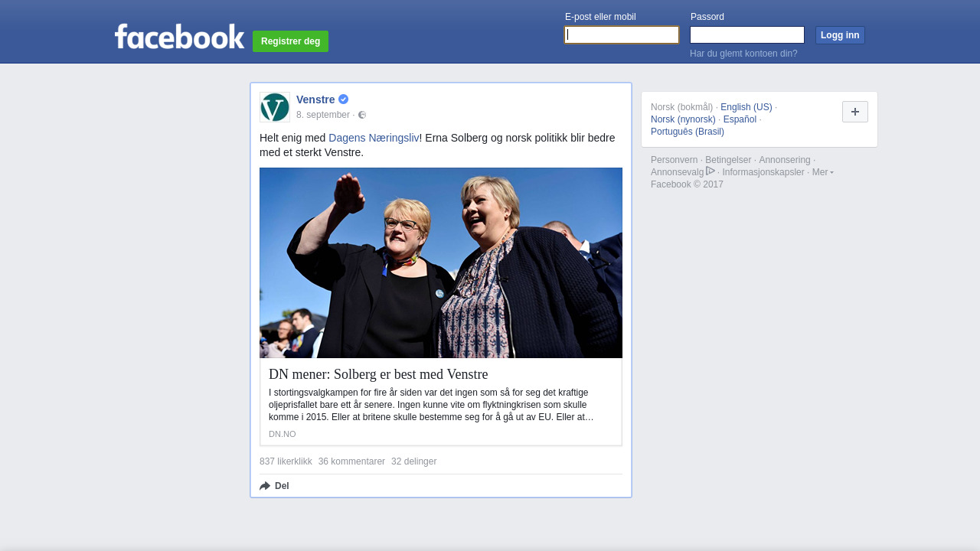This screenshot has width=980, height=551.
Task: Focus the E-post eller mobil field
Action: tap(622, 35)
